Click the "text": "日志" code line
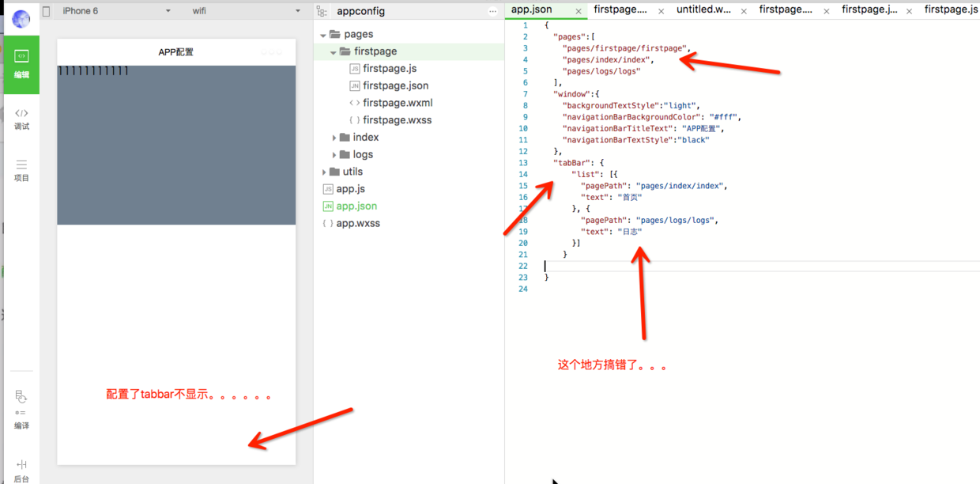The image size is (980, 484). (611, 232)
